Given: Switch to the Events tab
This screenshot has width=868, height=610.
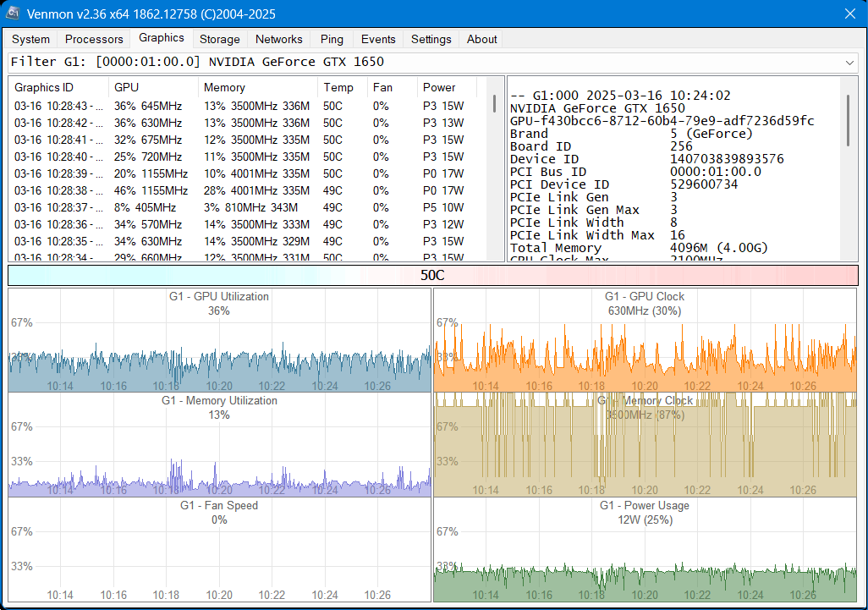Looking at the screenshot, I should click(378, 39).
